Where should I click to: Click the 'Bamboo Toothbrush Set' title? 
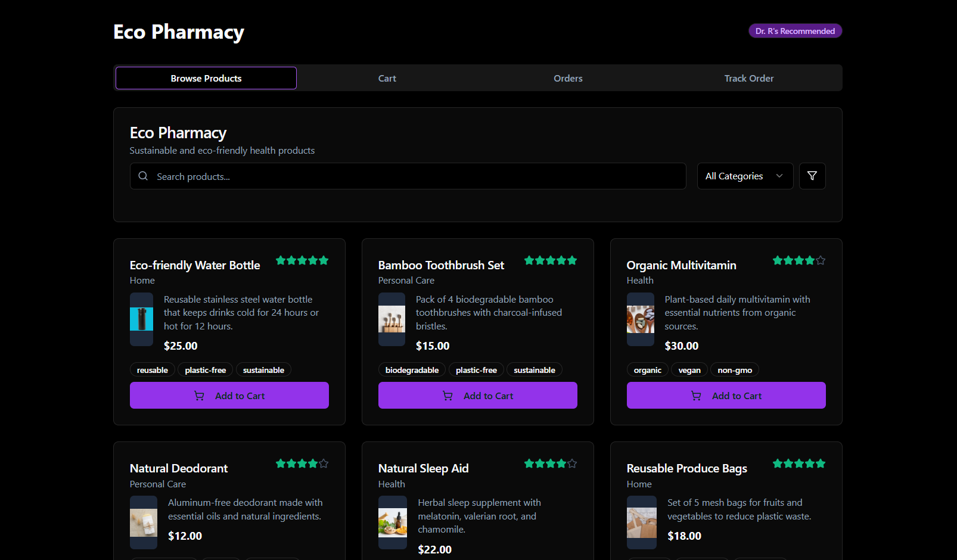[x=441, y=265]
